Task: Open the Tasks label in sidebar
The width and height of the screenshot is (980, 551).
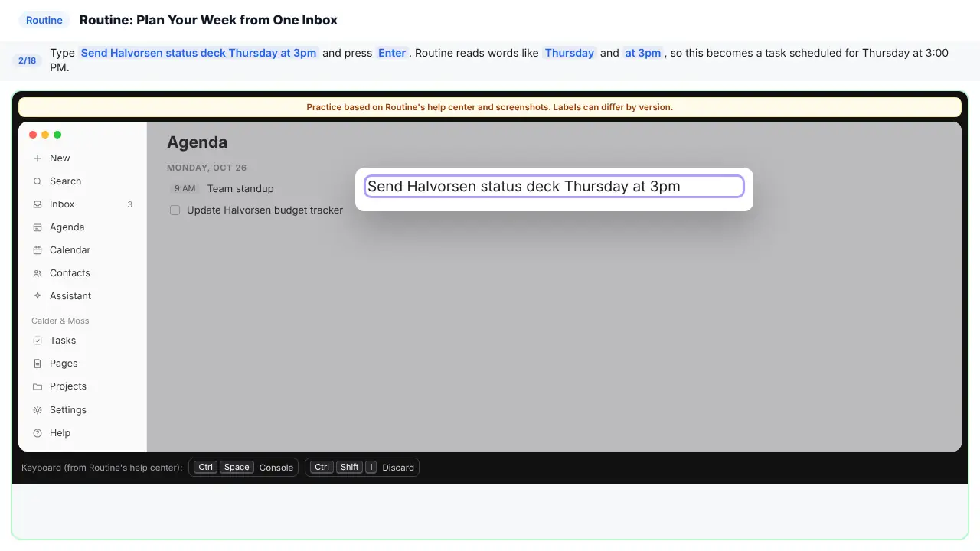Action: [63, 341]
